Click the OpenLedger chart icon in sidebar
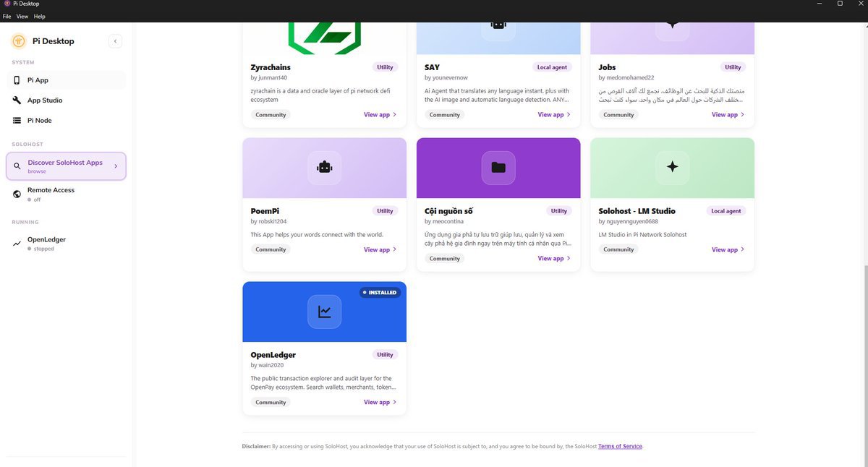868x467 pixels. point(17,244)
